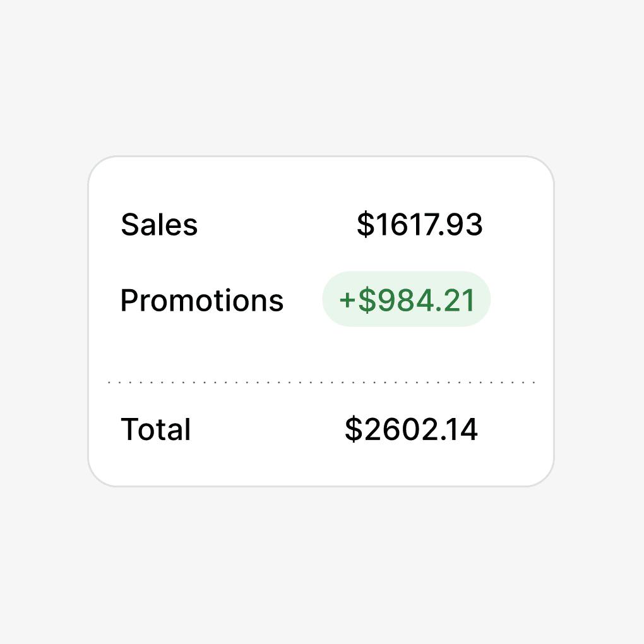The image size is (644, 644).
Task: Click the letter T in Total
Action: (130, 429)
